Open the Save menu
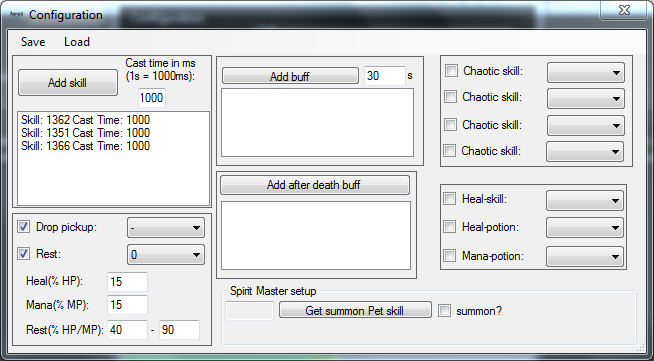This screenshot has width=654, height=361. coord(33,42)
